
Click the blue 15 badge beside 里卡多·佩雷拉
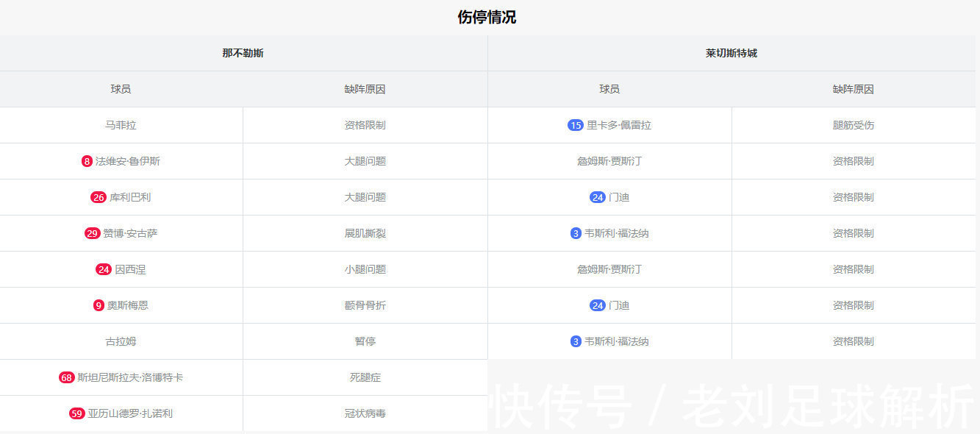click(x=576, y=125)
